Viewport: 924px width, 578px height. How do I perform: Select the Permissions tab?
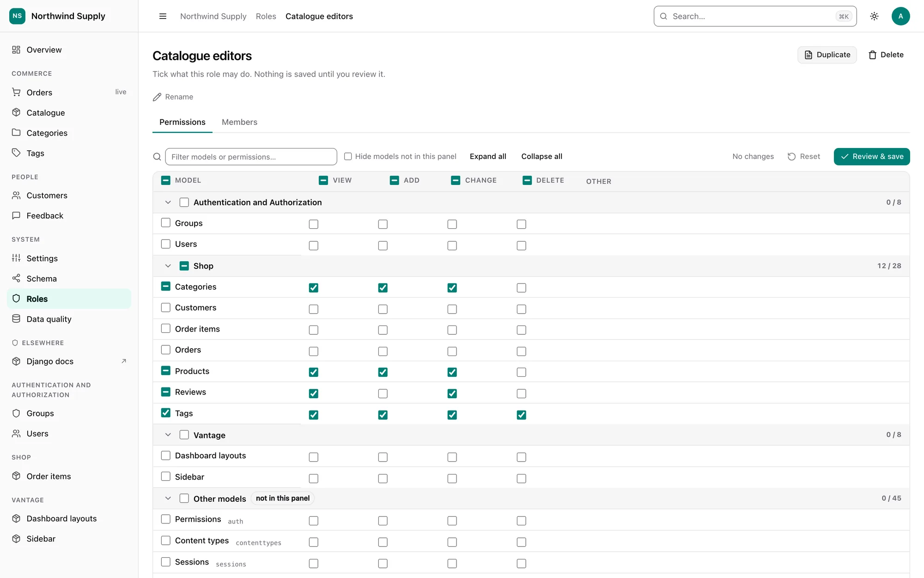pyautogui.click(x=182, y=122)
